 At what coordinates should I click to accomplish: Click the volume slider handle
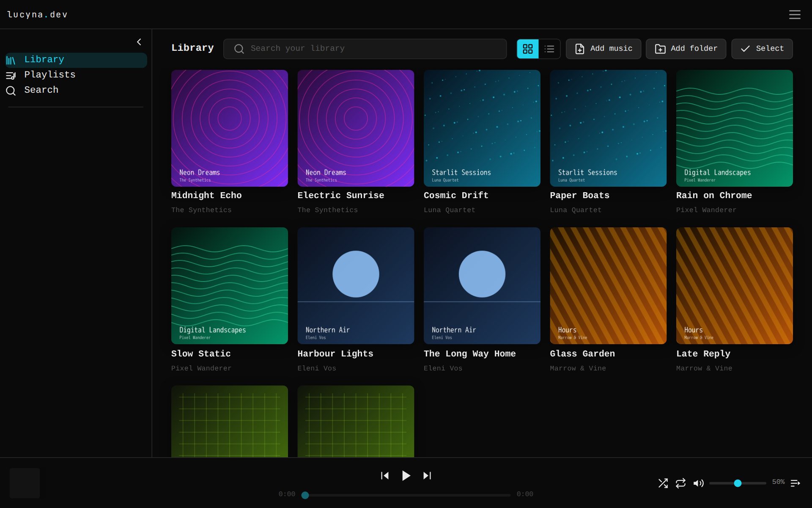coord(738,483)
